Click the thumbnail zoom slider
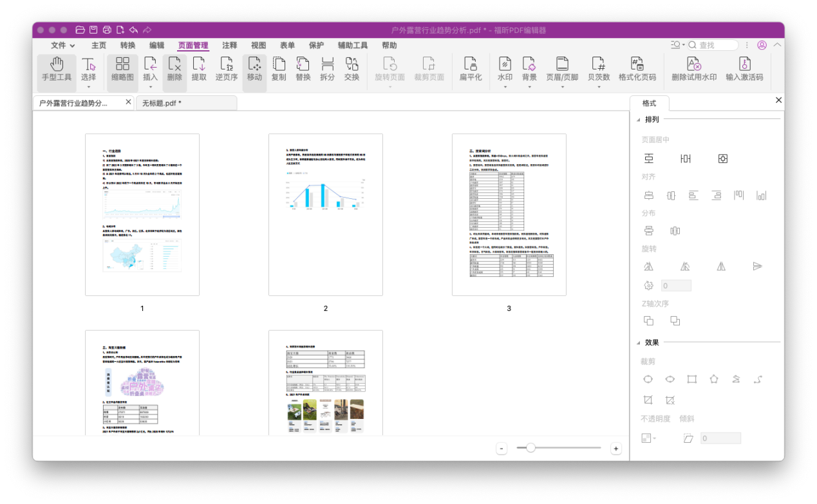This screenshot has height=504, width=817. tap(531, 448)
